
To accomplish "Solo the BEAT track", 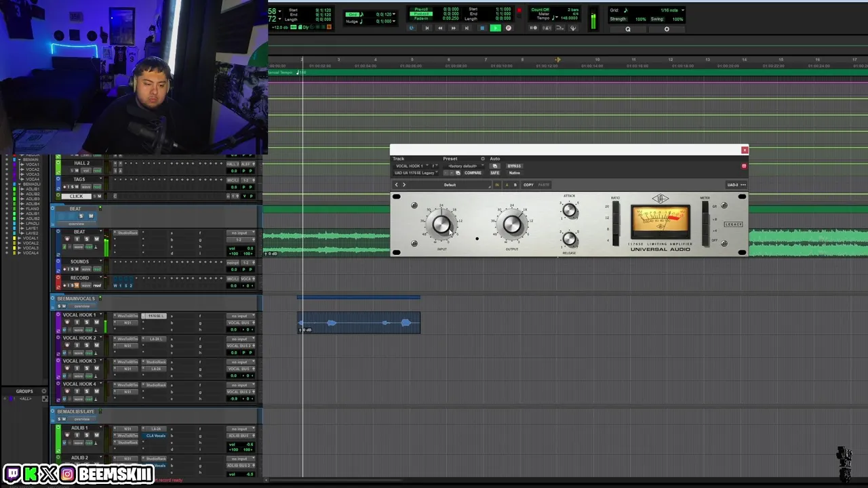I will (x=87, y=239).
